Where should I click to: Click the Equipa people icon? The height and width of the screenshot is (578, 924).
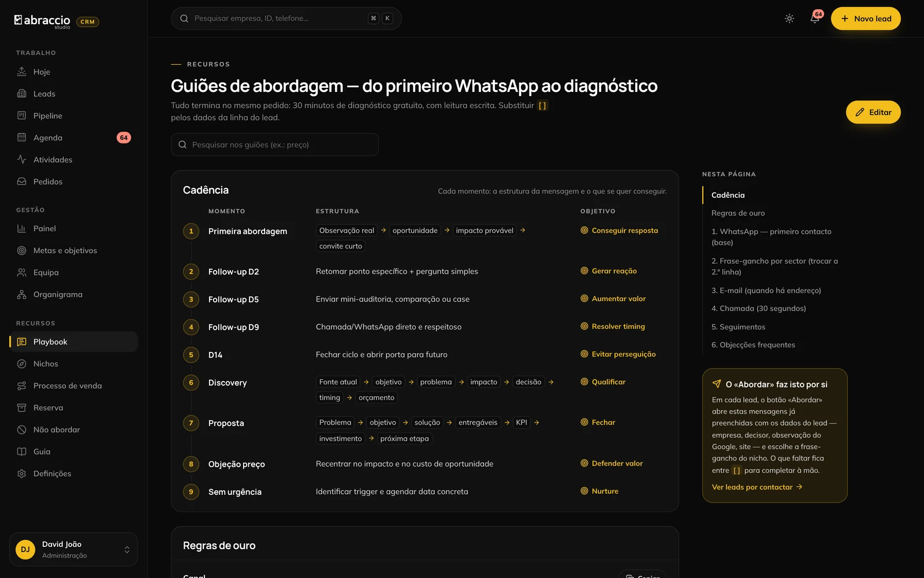(22, 272)
